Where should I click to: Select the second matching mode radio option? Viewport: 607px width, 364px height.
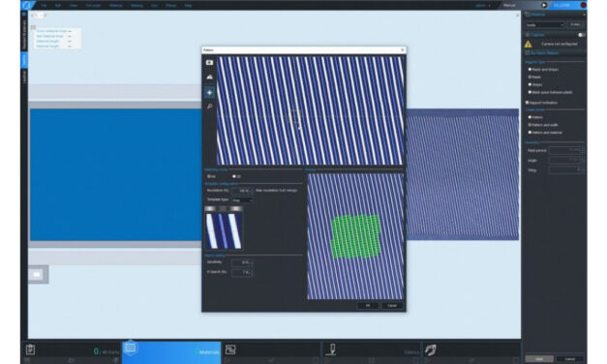(x=234, y=176)
